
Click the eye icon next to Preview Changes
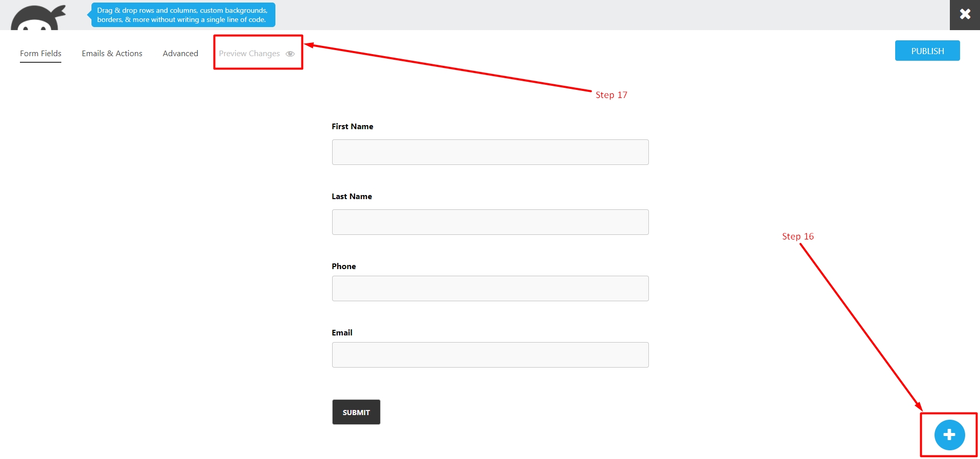point(290,54)
